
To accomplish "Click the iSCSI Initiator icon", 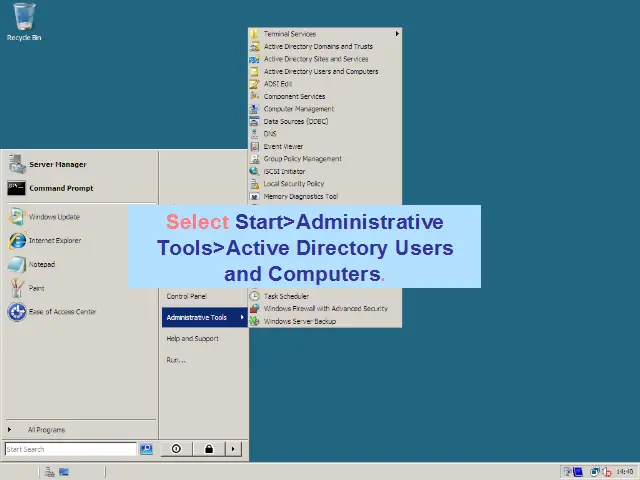I will coord(254,171).
